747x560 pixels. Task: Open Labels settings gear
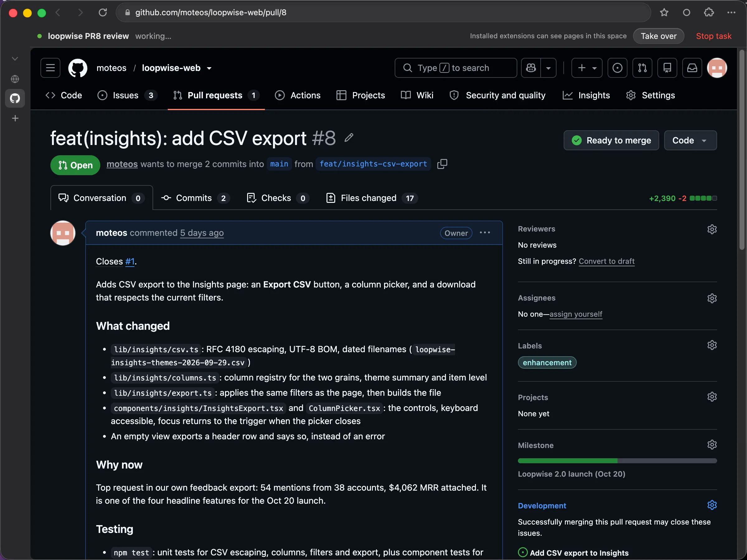coord(712,345)
